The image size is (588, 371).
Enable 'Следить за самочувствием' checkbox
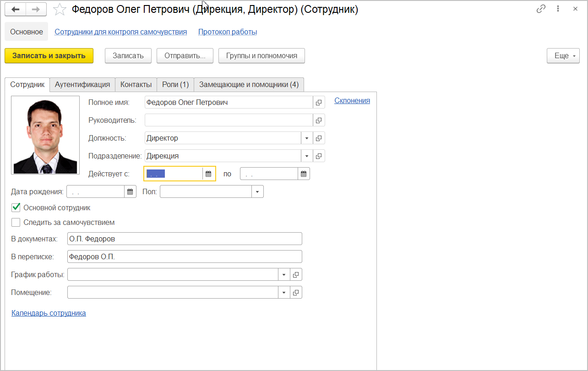(16, 223)
